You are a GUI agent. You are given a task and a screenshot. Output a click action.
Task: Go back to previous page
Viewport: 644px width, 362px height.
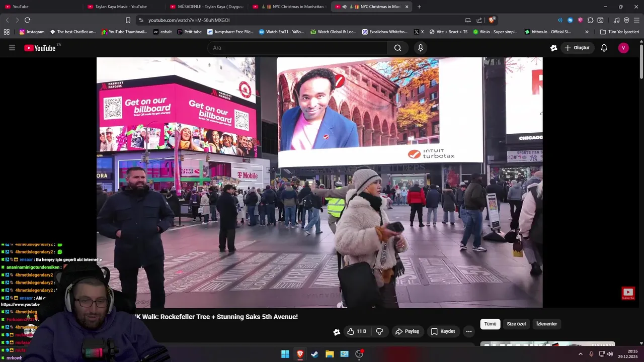(x=7, y=20)
